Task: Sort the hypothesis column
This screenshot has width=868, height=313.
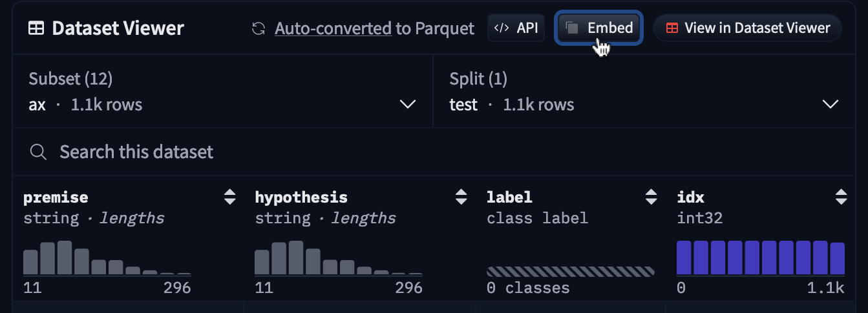Action: pyautogui.click(x=461, y=197)
